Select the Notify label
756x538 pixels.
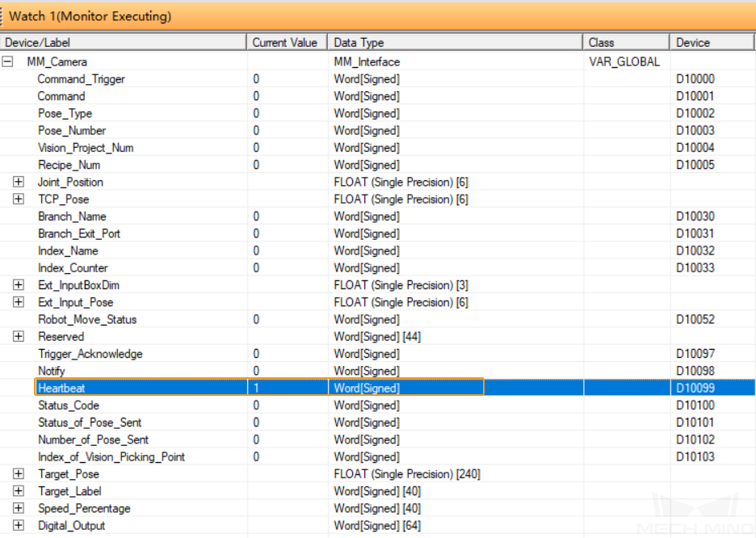tap(51, 371)
